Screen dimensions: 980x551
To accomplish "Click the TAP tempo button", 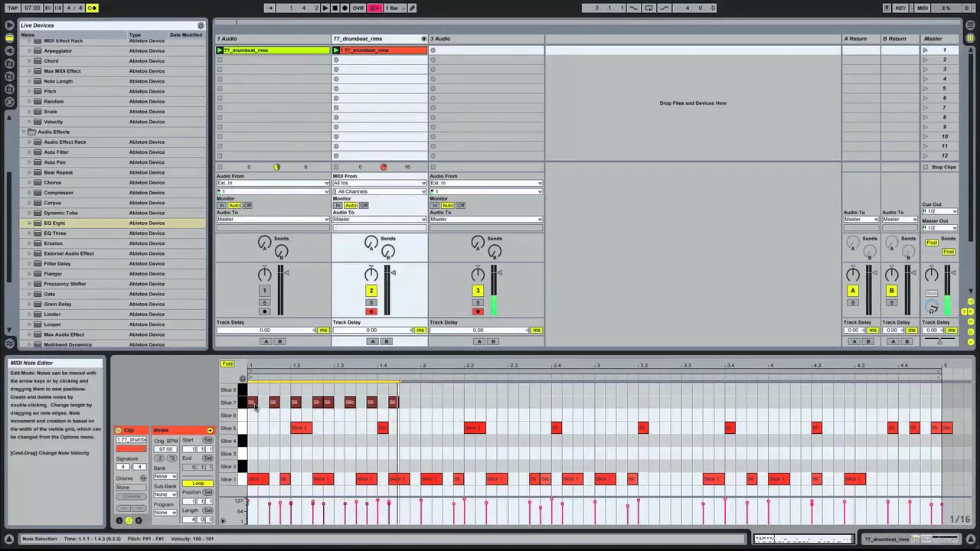I will pos(12,8).
